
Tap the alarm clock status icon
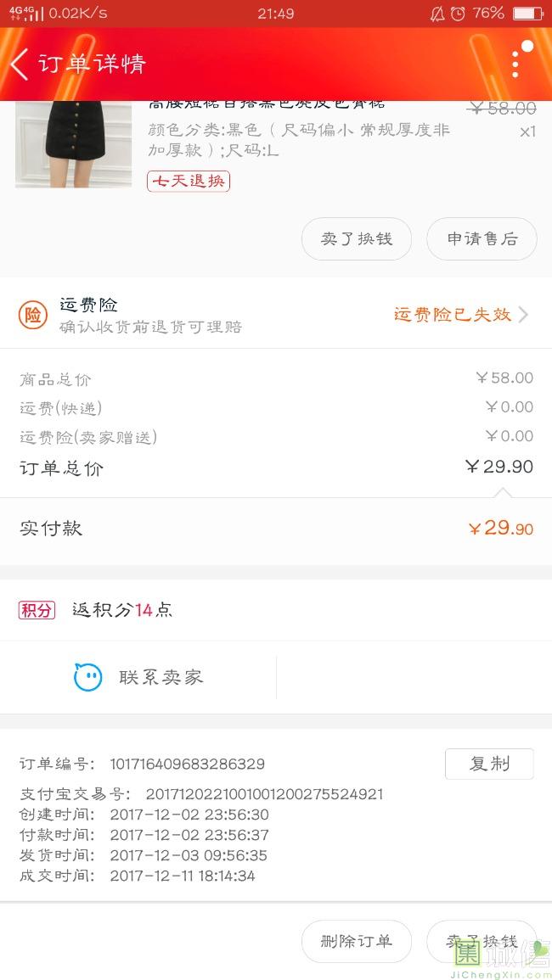458,14
